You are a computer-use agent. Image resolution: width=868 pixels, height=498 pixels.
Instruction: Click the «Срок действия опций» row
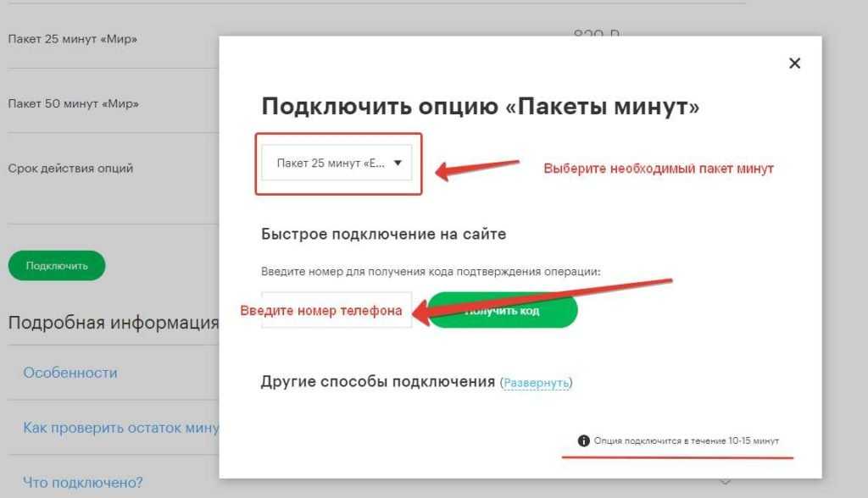click(x=70, y=168)
